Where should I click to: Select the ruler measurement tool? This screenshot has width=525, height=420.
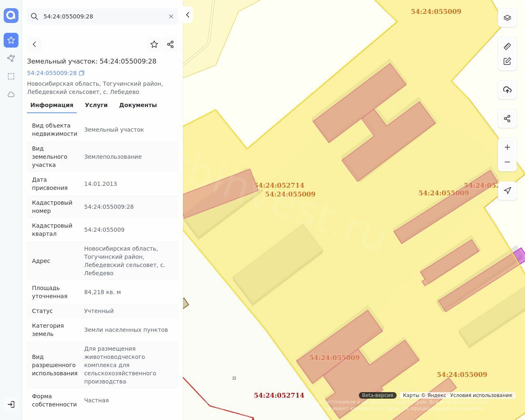click(x=507, y=46)
